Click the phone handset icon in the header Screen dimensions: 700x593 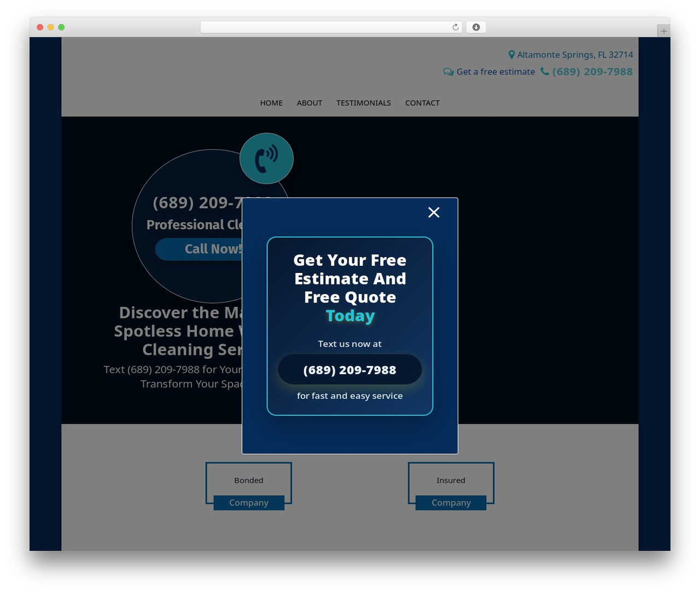coord(545,72)
